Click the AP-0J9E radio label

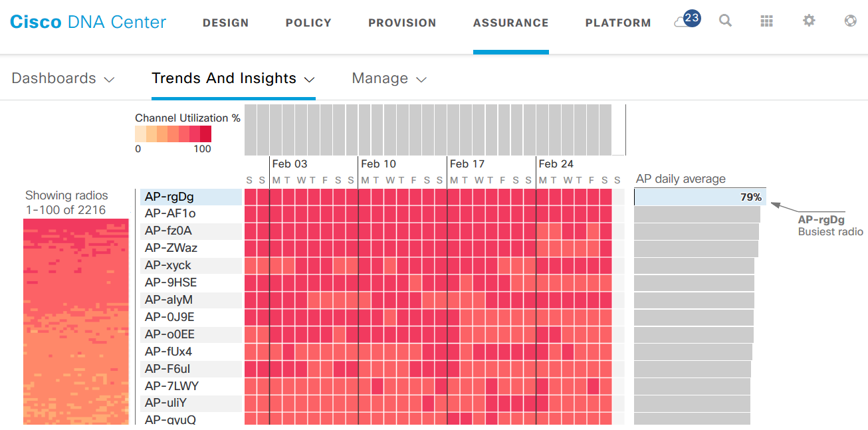coord(169,317)
